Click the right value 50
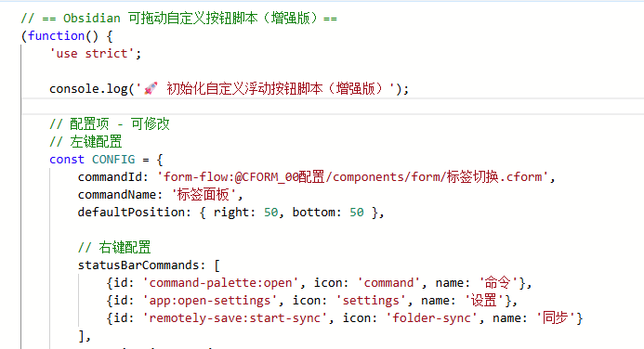This screenshot has width=644, height=349. pyautogui.click(x=270, y=213)
